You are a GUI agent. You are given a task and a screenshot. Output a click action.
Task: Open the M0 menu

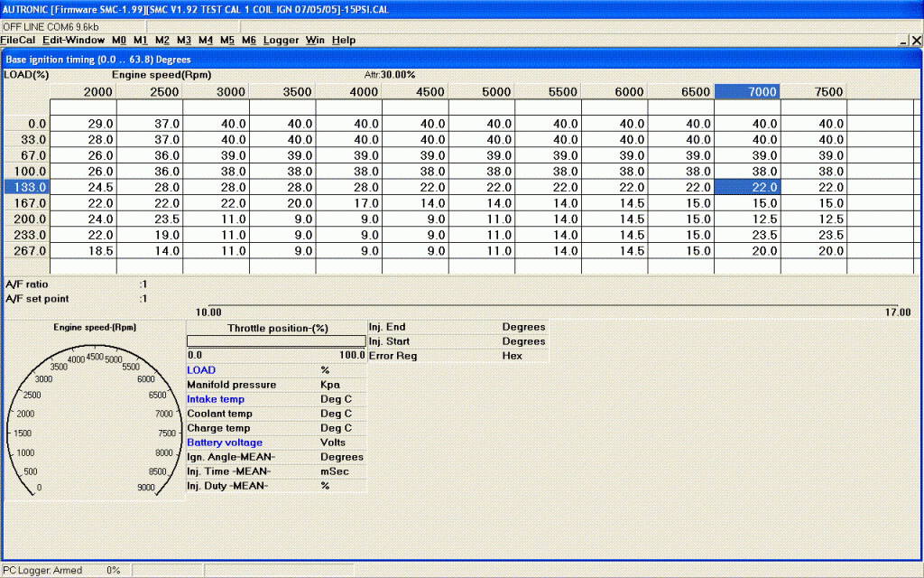click(x=119, y=41)
